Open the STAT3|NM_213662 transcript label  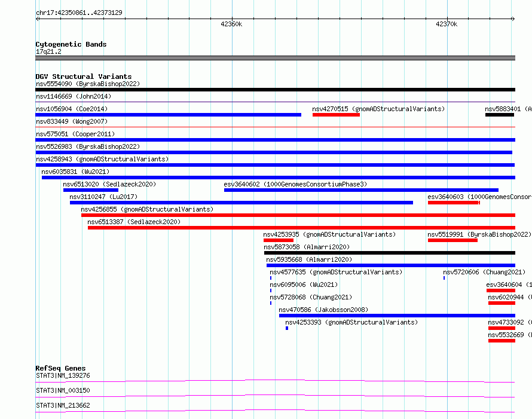pos(63,405)
